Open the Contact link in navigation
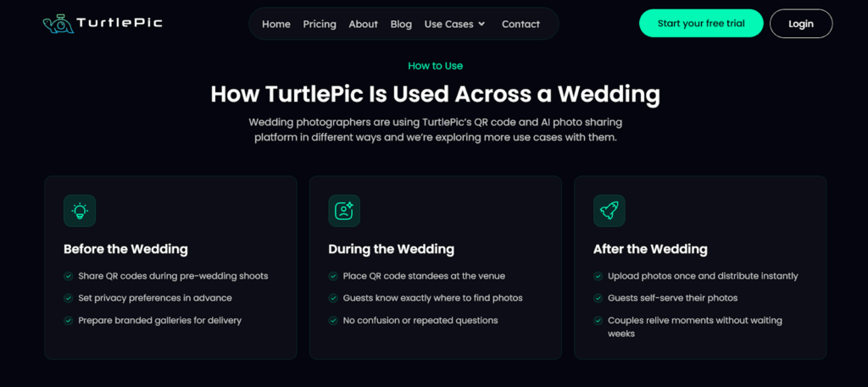 (x=520, y=24)
